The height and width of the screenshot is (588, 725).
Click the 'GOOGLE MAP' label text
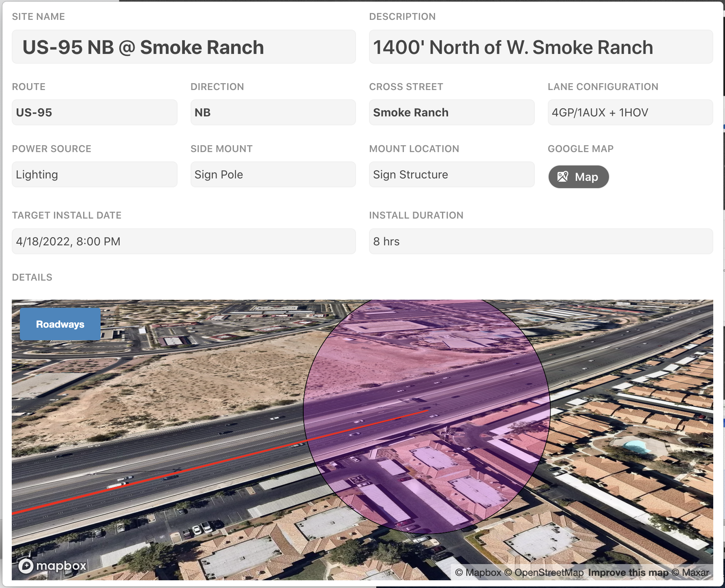(x=581, y=149)
